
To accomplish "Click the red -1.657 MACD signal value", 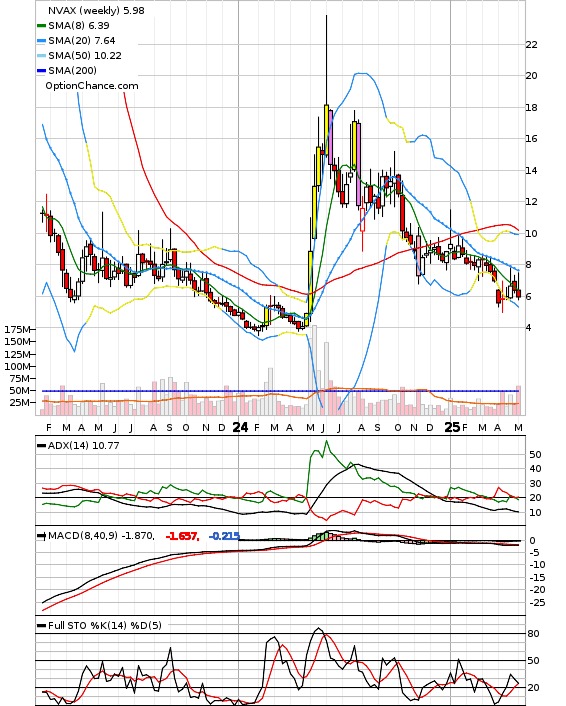I will coord(182,536).
